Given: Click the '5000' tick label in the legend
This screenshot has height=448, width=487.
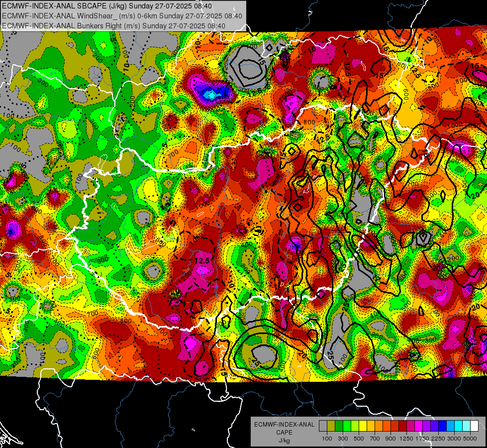Looking at the screenshot, I should point(470,439).
